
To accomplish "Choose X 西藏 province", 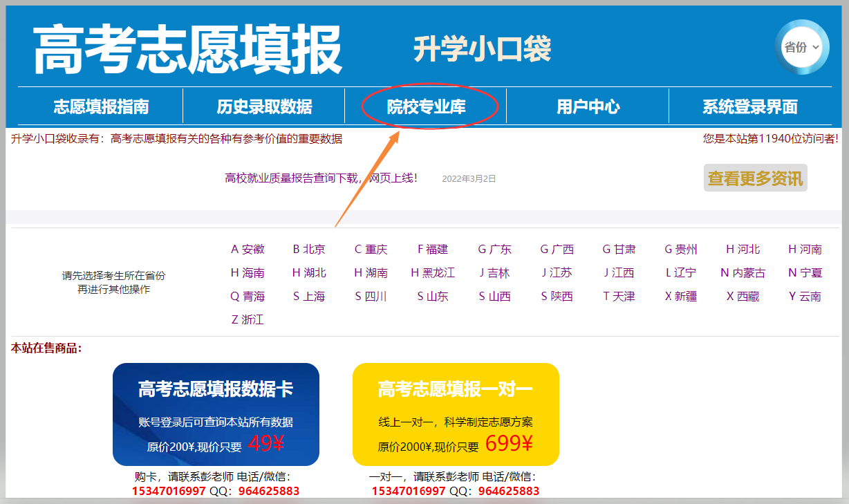I will click(743, 297).
